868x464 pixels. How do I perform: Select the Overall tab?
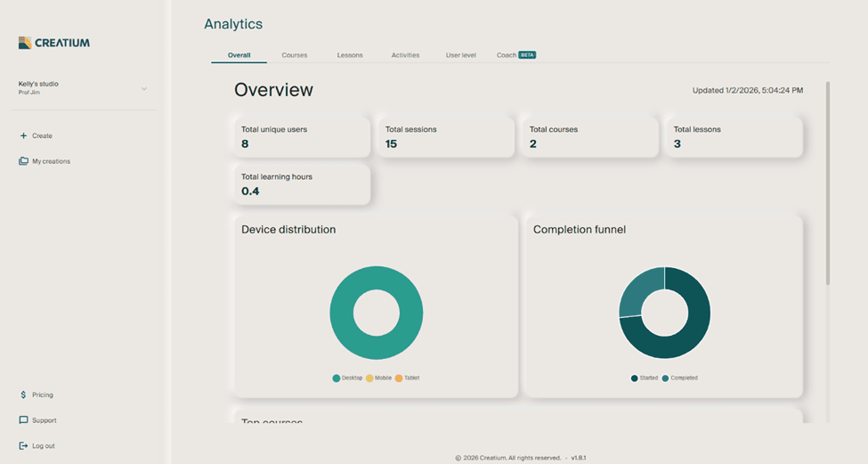[239, 55]
